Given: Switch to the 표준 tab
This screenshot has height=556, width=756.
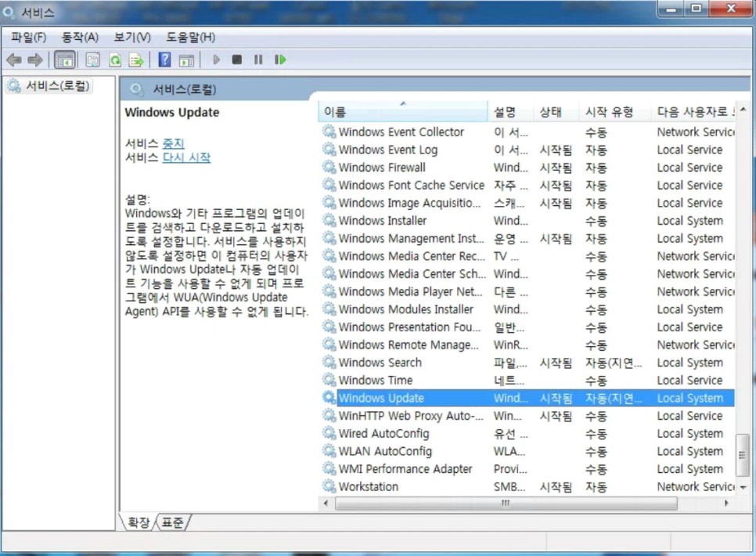Looking at the screenshot, I should coord(172,522).
